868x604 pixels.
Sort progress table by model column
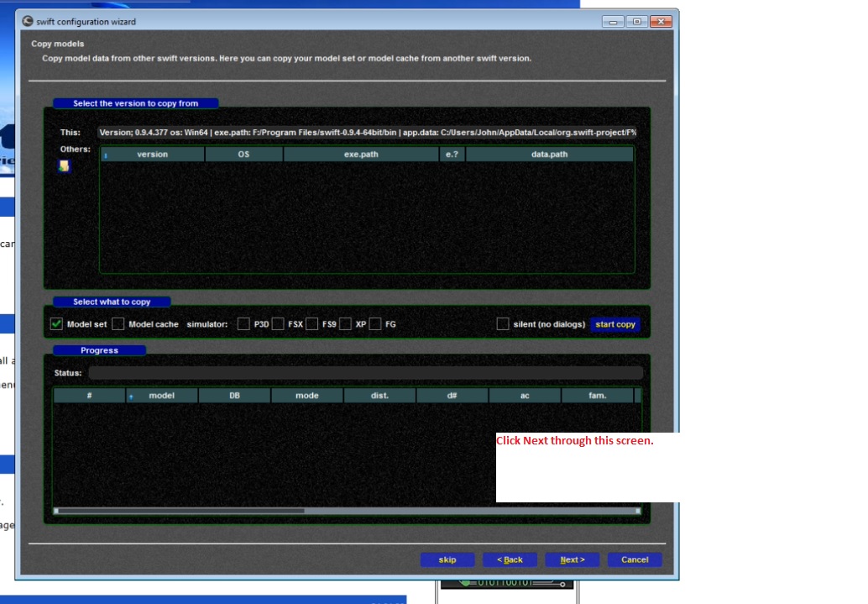[162, 396]
